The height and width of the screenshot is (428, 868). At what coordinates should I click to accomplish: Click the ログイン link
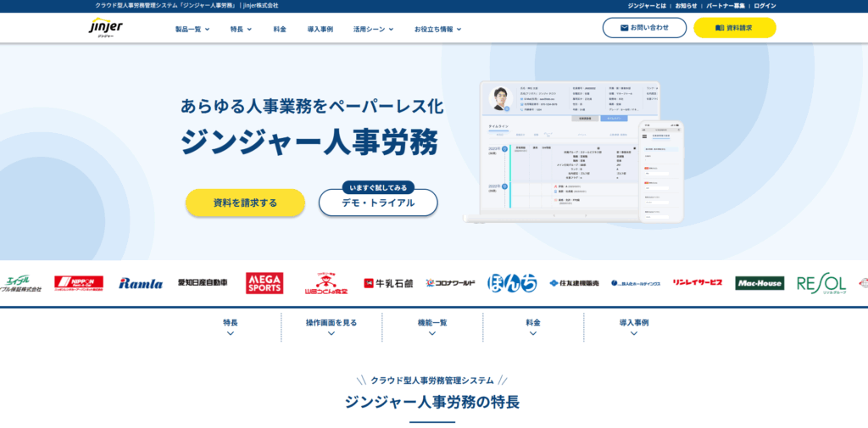tap(765, 6)
